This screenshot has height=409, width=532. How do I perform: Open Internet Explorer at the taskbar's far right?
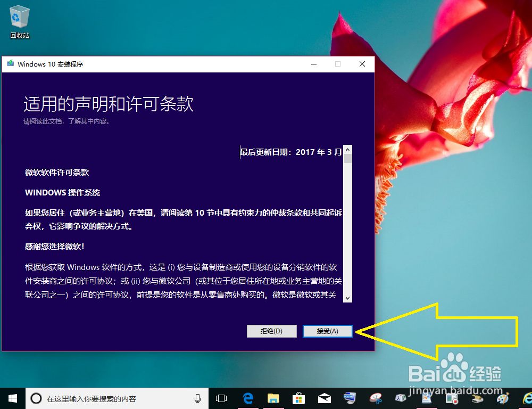(x=527, y=398)
